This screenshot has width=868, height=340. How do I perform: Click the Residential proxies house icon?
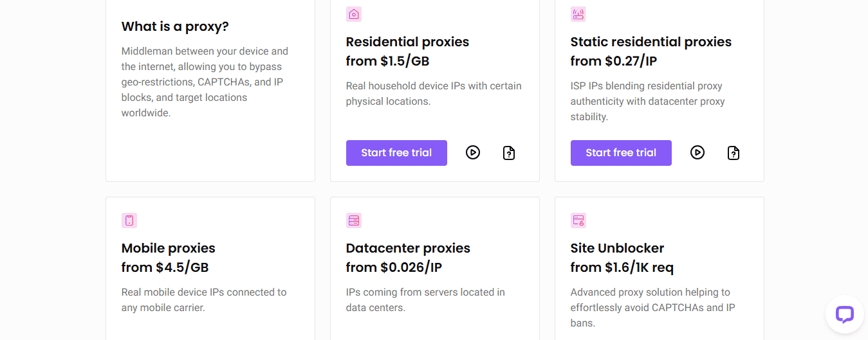coord(354,14)
